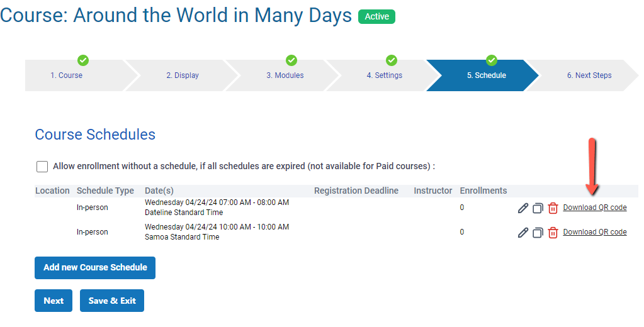Edit the Samoa Standard Time schedule pencil icon
Screen dimensions: 644x327
coord(523,233)
